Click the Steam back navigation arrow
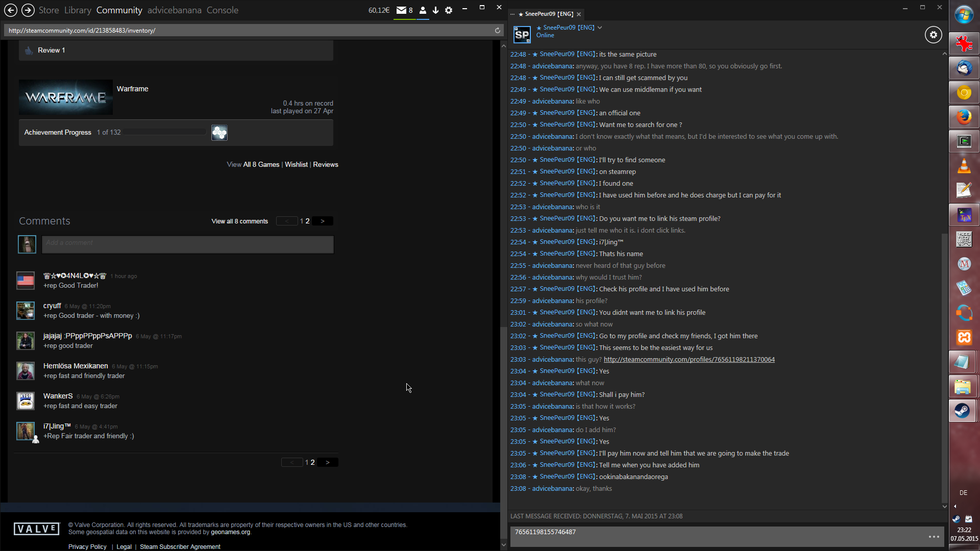This screenshot has height=551, width=980. click(x=11, y=10)
